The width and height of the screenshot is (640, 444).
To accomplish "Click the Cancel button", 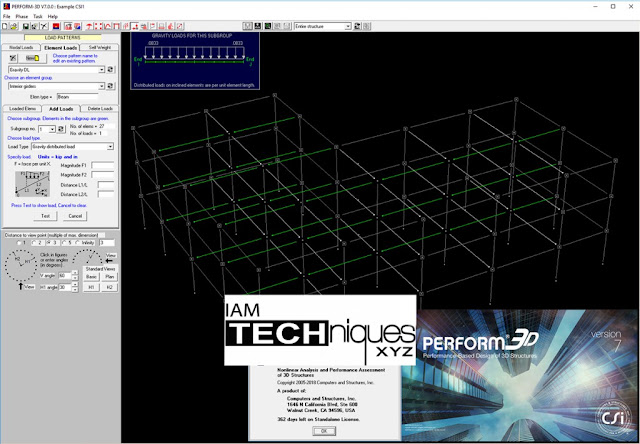I will (x=75, y=216).
